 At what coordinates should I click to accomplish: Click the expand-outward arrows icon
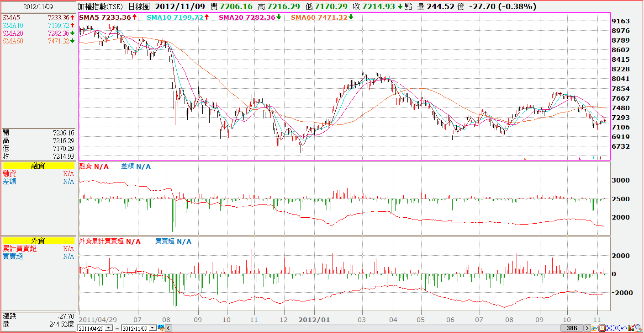coord(617,328)
